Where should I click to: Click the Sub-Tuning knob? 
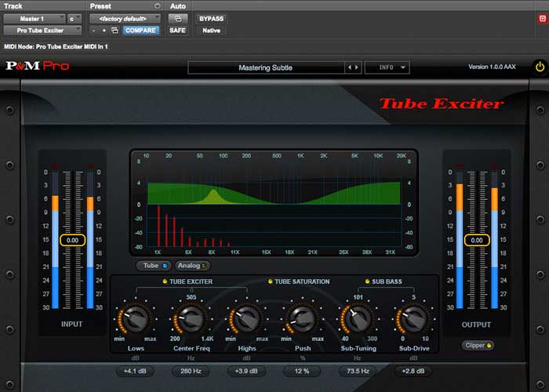pyautogui.click(x=358, y=319)
